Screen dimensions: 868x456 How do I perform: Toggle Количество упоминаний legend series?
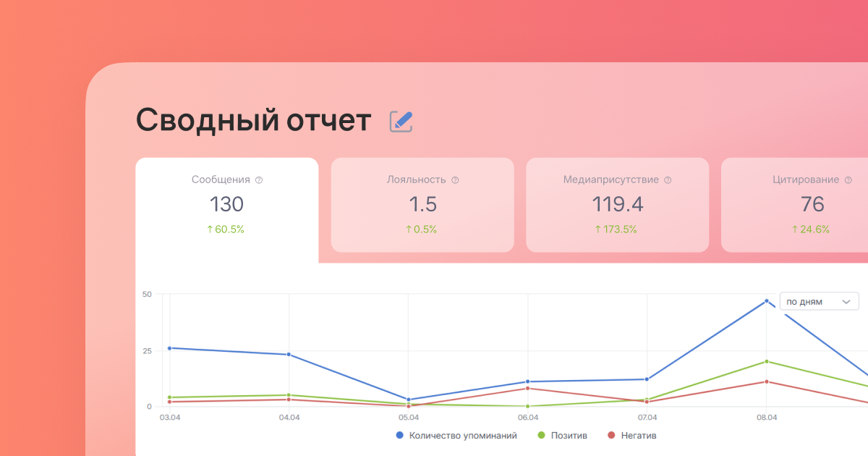coord(456,436)
